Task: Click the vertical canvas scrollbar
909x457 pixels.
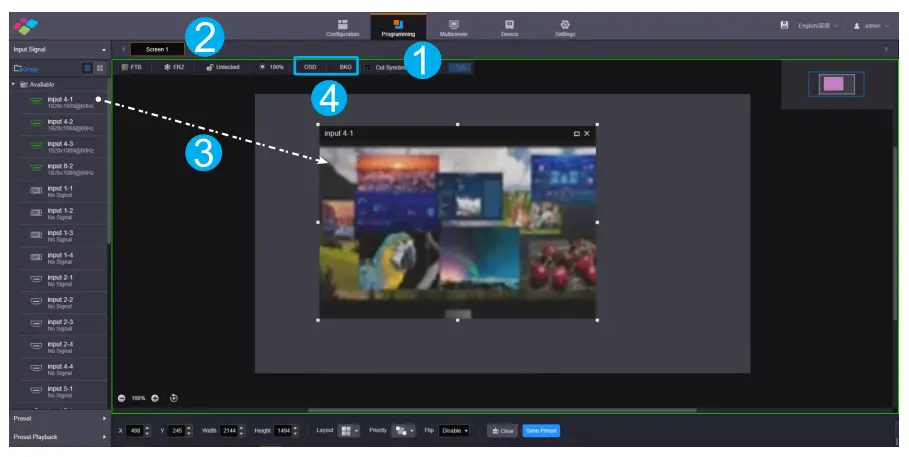Action: point(896,232)
